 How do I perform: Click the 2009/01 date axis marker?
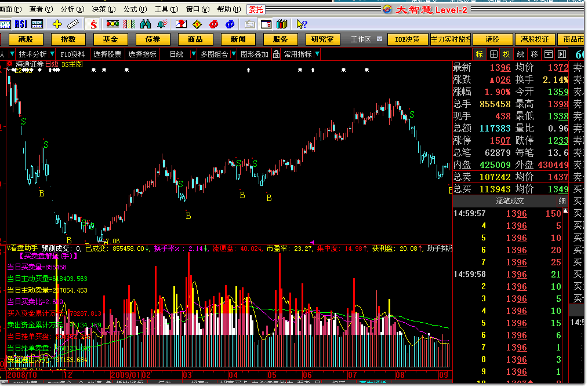[126, 375]
